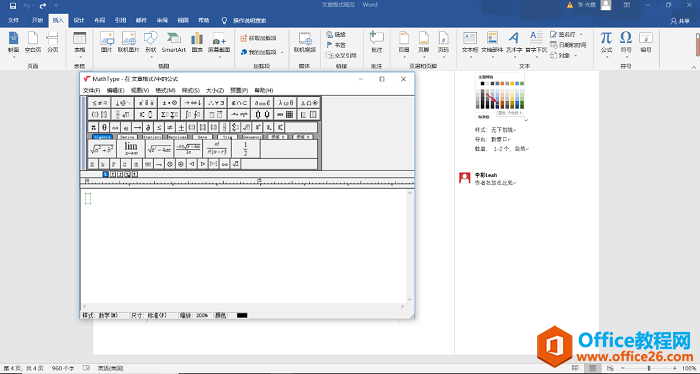Viewport: 700px width, 374px height.
Task: Select the Algebra tab in MathType
Action: 102,137
